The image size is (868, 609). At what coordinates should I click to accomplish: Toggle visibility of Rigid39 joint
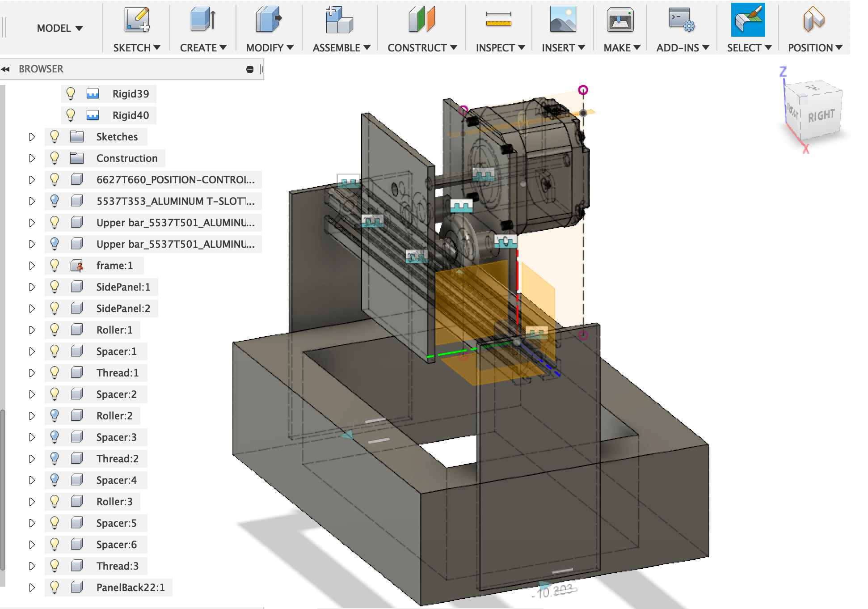[x=71, y=93]
